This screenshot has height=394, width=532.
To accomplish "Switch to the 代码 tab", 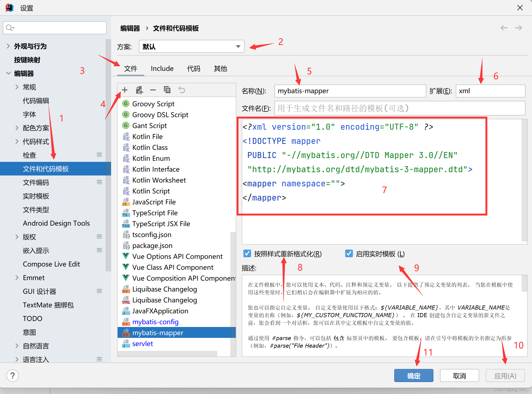I will pos(194,68).
